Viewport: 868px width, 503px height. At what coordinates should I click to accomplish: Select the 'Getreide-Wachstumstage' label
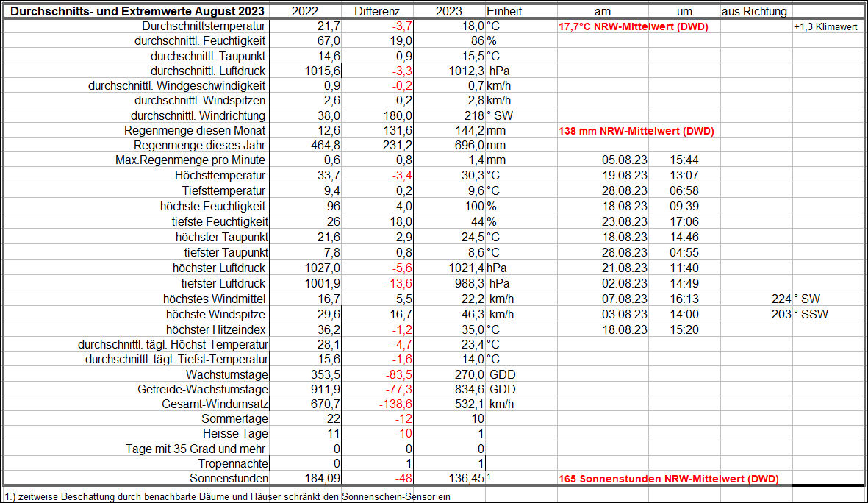[203, 390]
